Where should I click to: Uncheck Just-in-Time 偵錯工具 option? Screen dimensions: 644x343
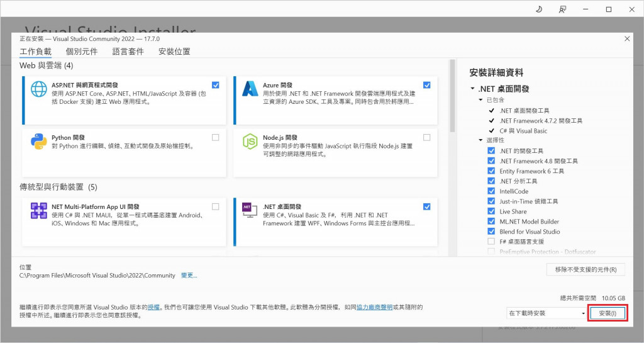click(x=491, y=201)
